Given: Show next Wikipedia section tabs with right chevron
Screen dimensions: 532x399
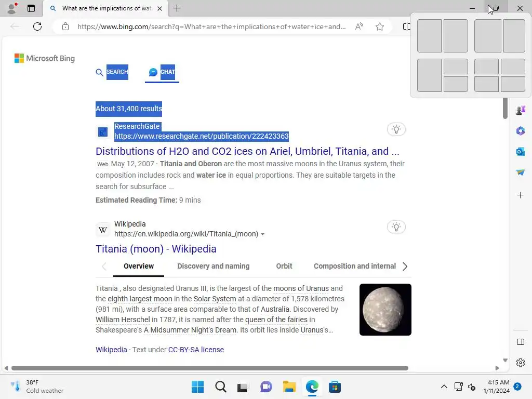Looking at the screenshot, I should click(x=405, y=267).
